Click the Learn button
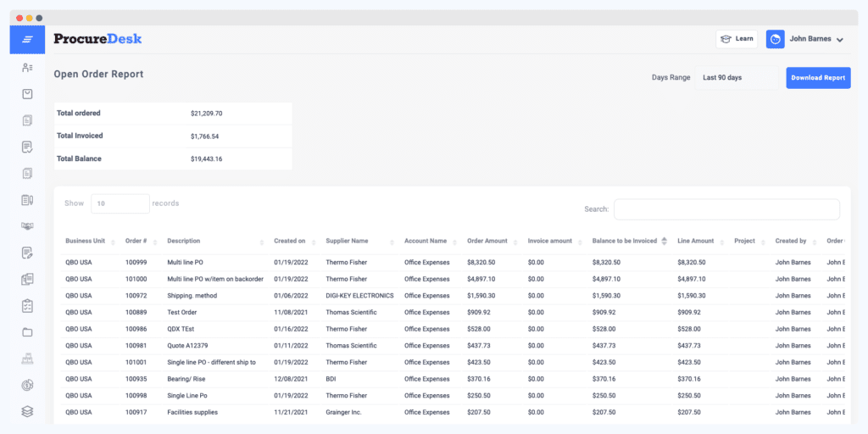Screen dimensions: 868x434 click(x=737, y=39)
